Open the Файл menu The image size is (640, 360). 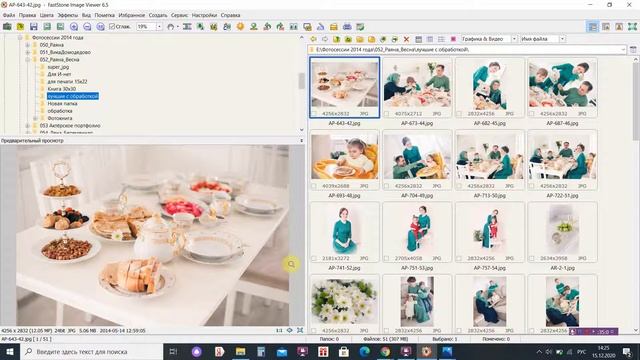pyautogui.click(x=9, y=15)
